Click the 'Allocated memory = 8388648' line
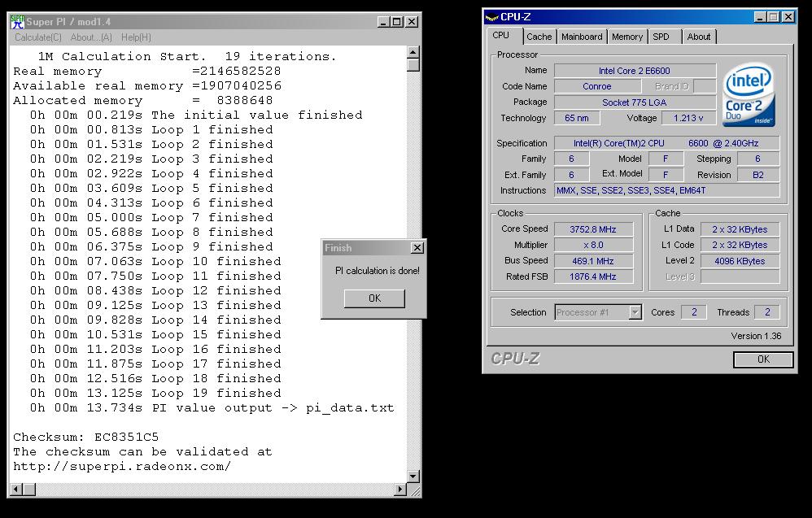The height and width of the screenshot is (518, 812). [x=143, y=100]
